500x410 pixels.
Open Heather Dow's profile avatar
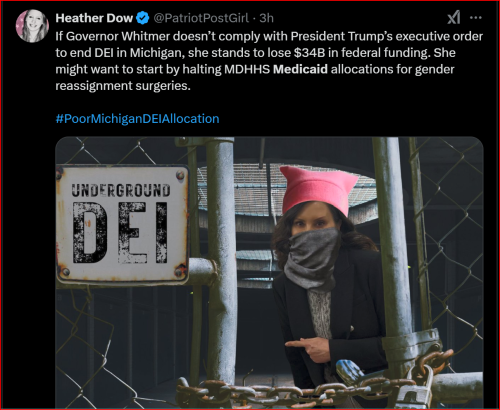coord(32,26)
